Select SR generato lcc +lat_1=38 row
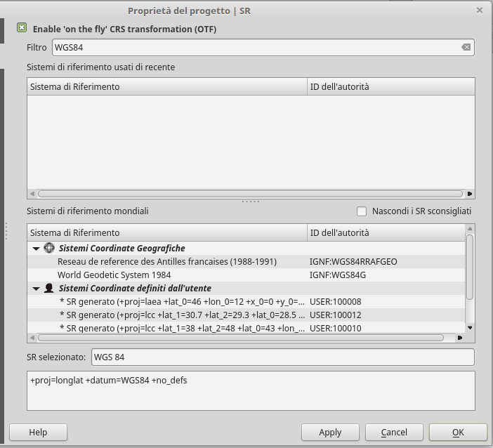Viewport: 493px width, 448px height. tap(246, 328)
